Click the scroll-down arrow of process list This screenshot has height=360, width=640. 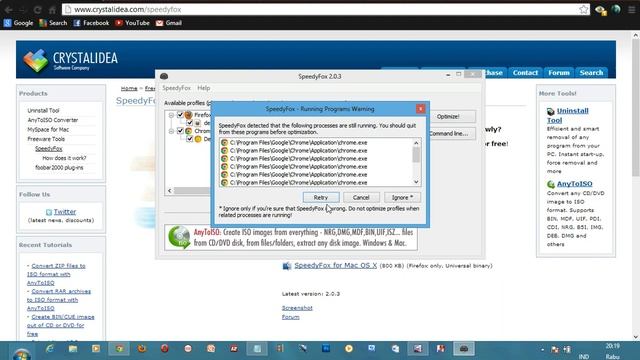416,182
